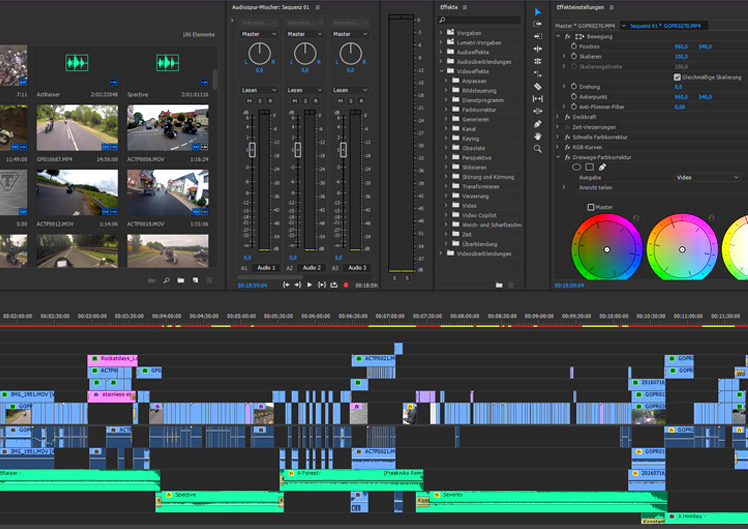
Task: Click the Audio 3 volume fader
Action: 342,148
